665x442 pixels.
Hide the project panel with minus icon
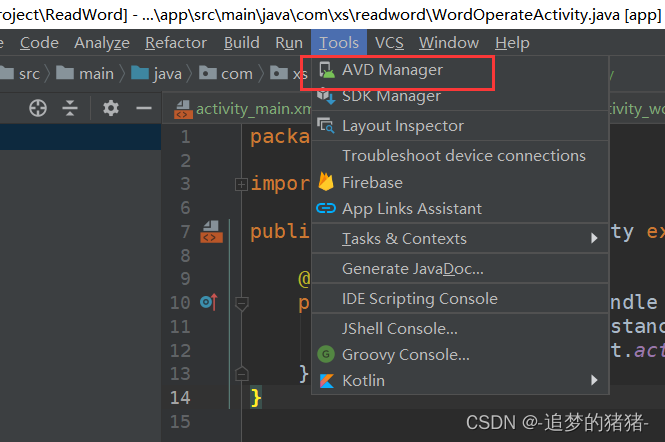[144, 108]
